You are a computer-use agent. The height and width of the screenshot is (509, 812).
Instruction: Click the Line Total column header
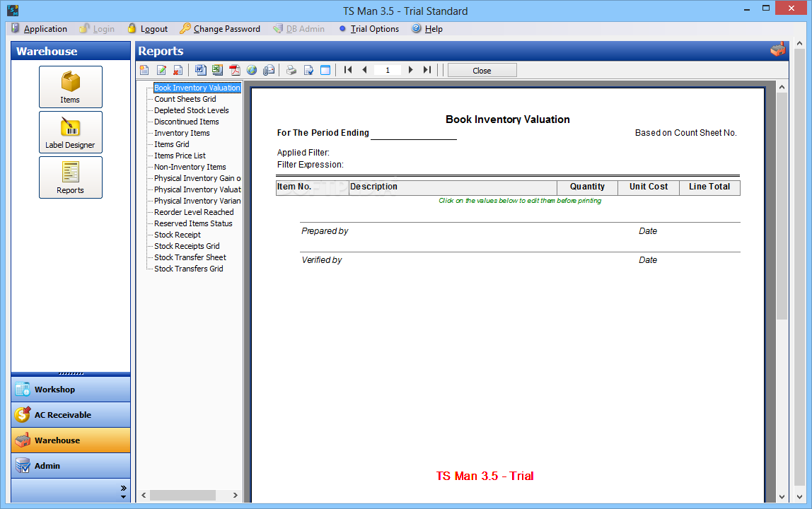[709, 187]
